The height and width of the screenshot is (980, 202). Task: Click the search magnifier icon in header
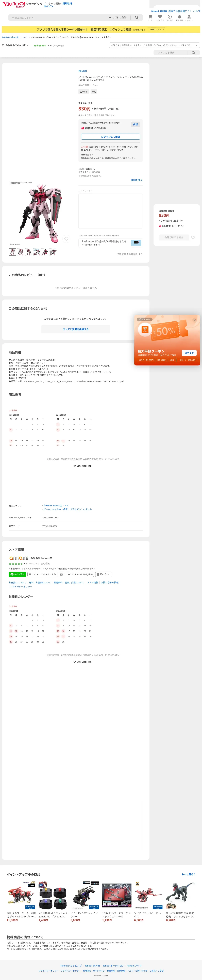click(137, 18)
